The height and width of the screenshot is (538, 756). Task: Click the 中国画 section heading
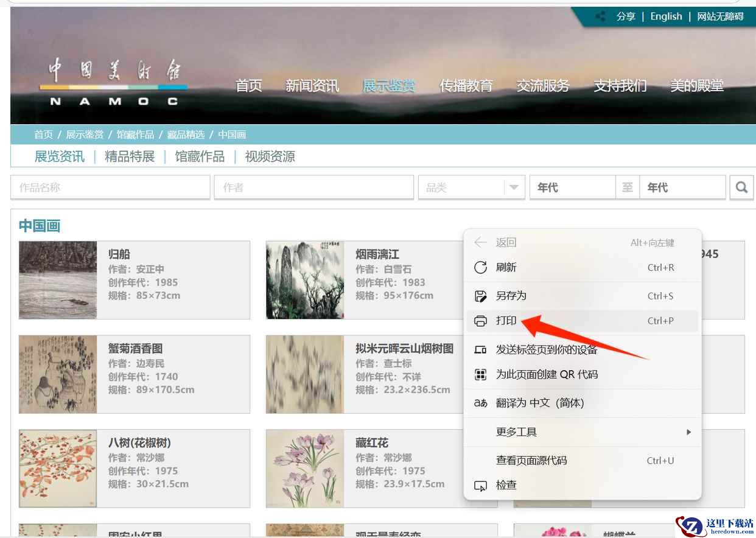40,226
